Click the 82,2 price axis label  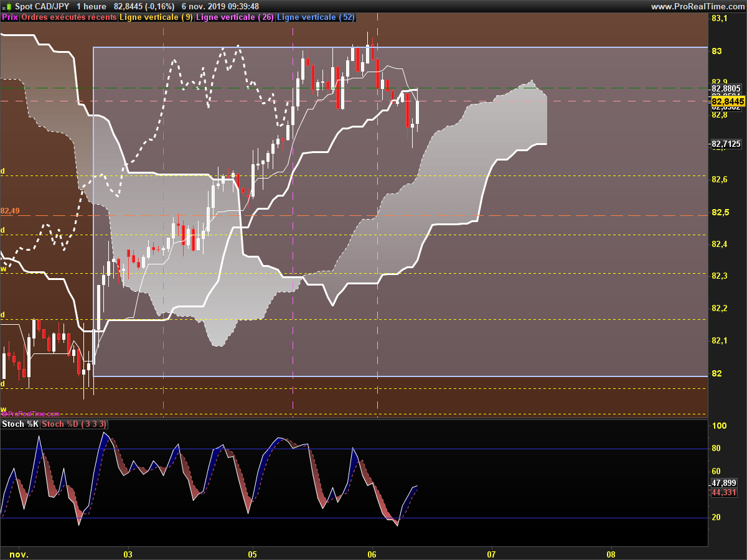tap(720, 309)
